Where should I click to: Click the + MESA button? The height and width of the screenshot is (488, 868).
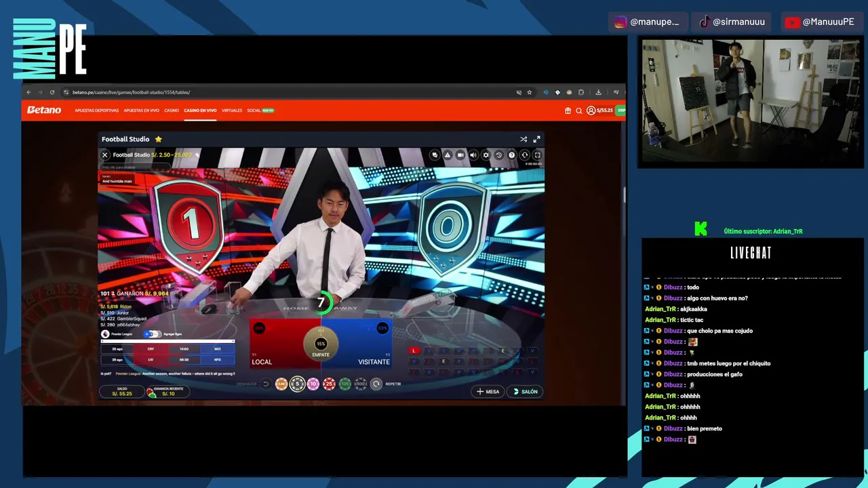[x=488, y=391]
